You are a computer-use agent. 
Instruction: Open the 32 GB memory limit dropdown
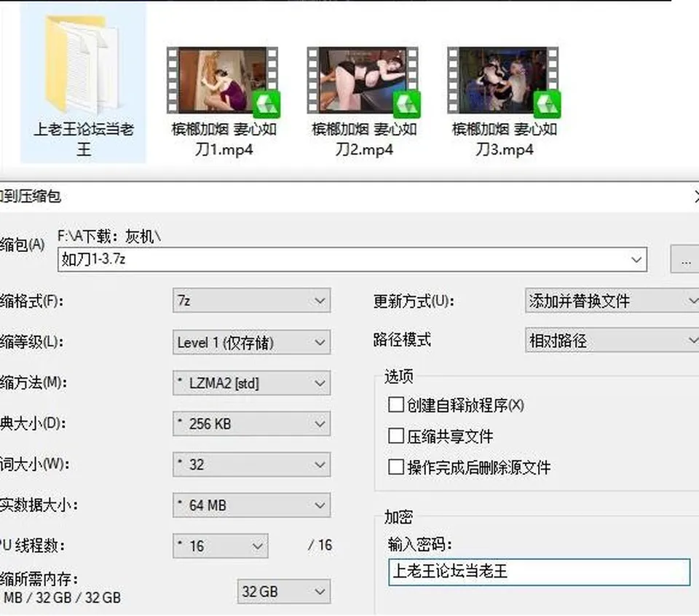284,591
